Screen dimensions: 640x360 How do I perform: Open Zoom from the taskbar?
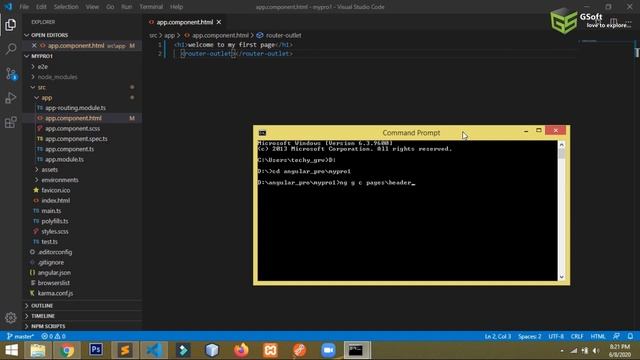point(328,350)
